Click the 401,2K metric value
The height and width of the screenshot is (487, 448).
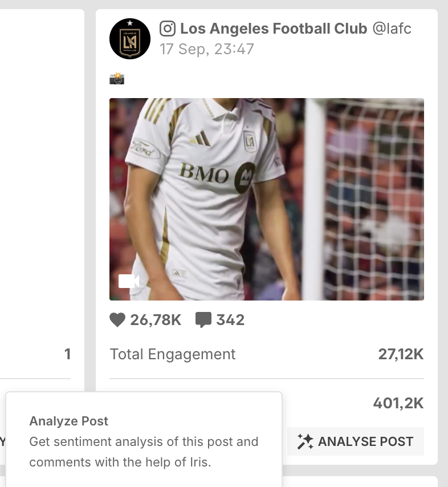point(398,403)
